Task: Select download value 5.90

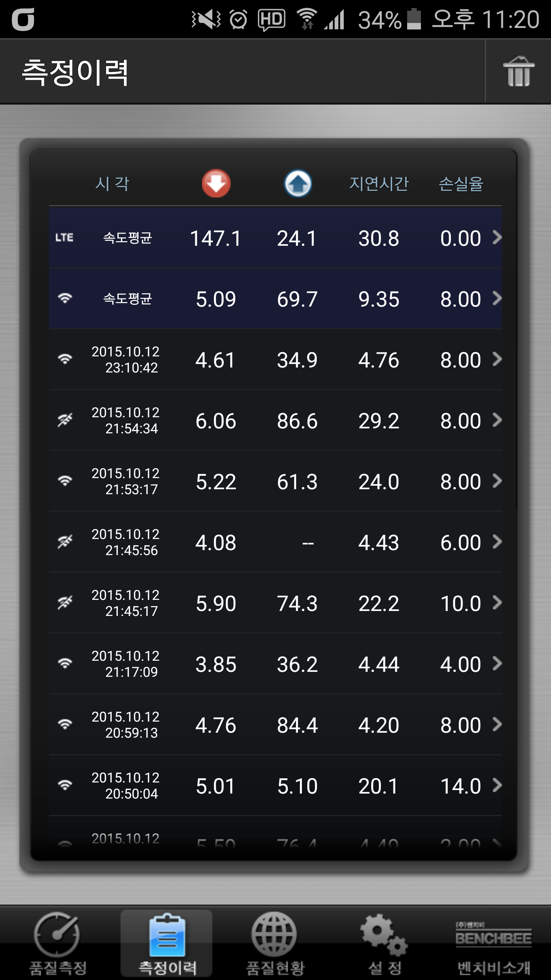Action: coord(216,603)
